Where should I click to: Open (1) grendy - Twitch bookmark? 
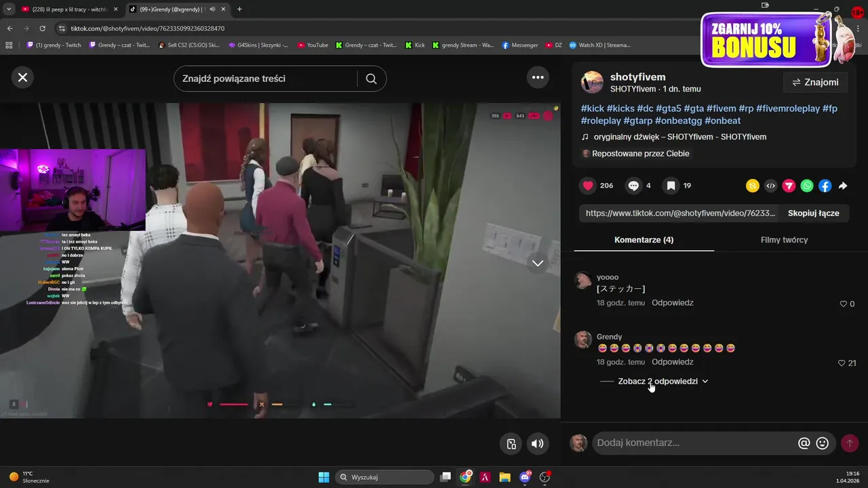pos(54,45)
